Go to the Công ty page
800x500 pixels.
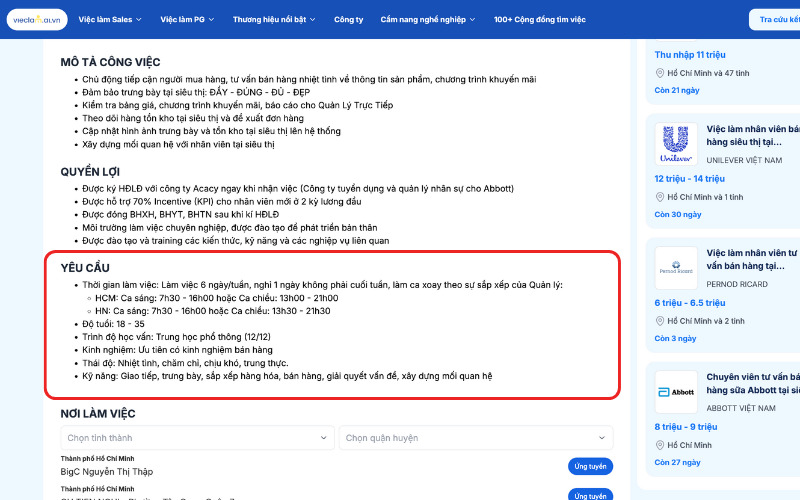[x=348, y=19]
